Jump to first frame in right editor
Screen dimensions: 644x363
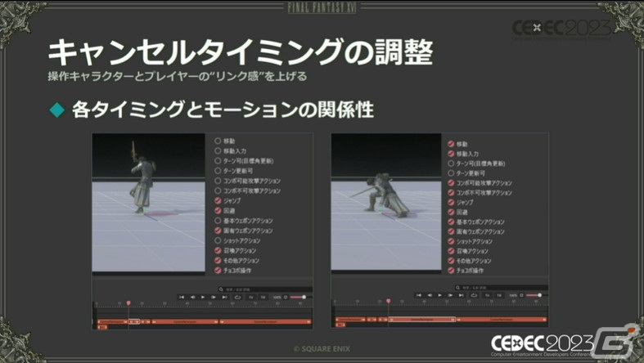coord(419,295)
